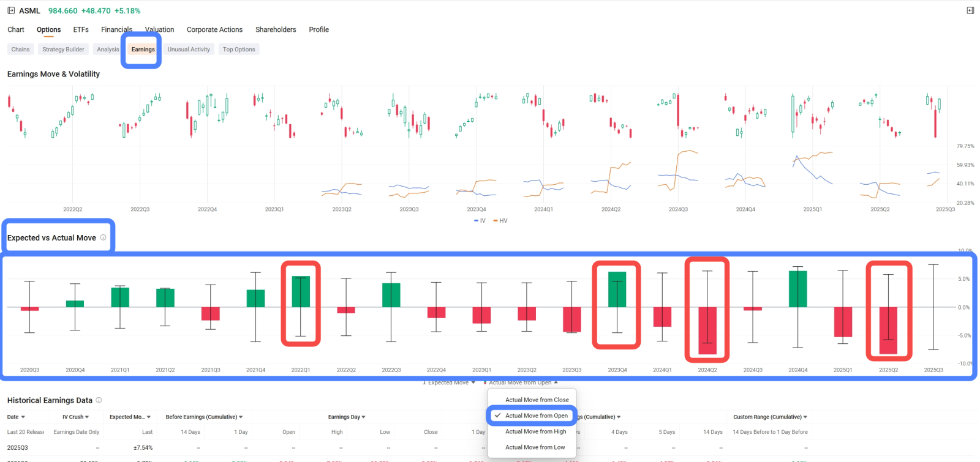The width and height of the screenshot is (980, 462).
Task: Click the green 2024Q4 actual move bar
Action: (x=797, y=289)
